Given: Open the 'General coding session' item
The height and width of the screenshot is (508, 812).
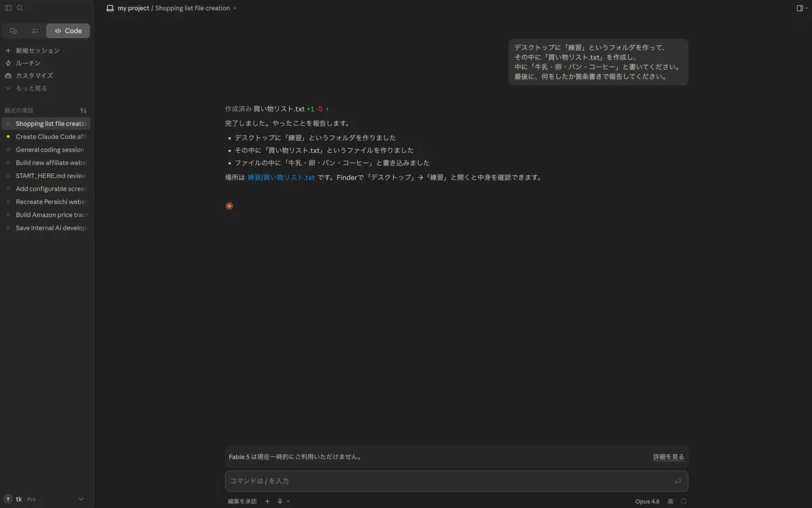Looking at the screenshot, I should coord(46,149).
